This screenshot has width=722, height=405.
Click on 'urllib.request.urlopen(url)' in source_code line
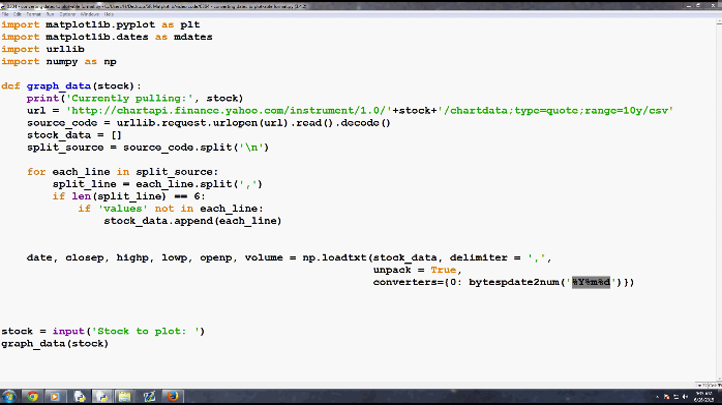coord(204,123)
